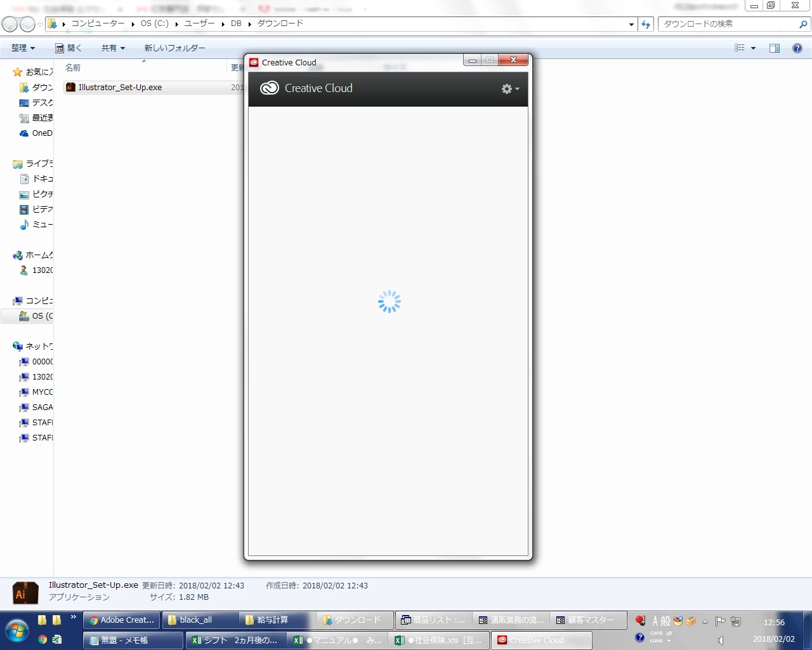Viewport: 812px width, 650px height.
Task: Select the ビデオ library in the navigation pane
Action: pos(36,209)
